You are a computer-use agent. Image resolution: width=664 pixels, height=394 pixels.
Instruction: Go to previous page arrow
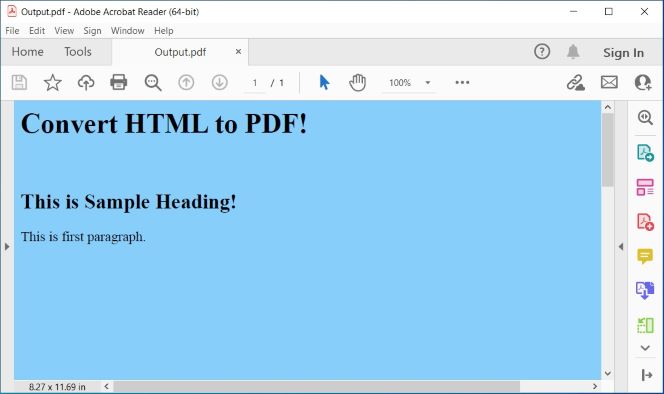pos(186,82)
